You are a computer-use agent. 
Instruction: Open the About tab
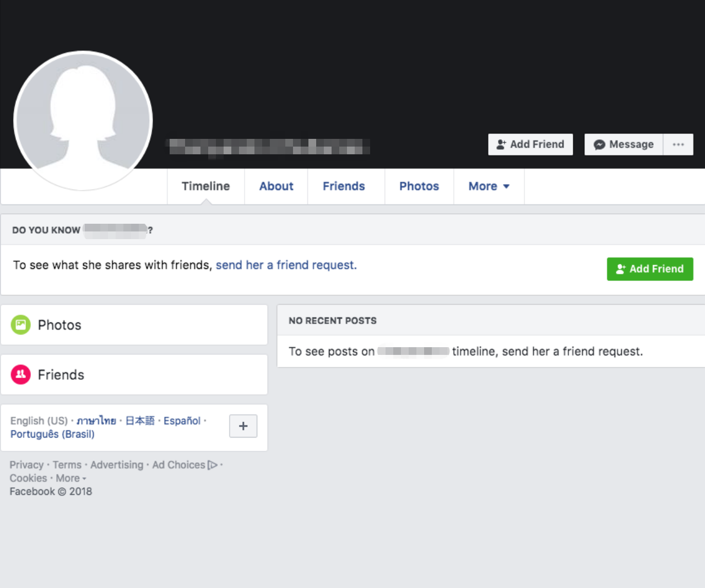(276, 186)
